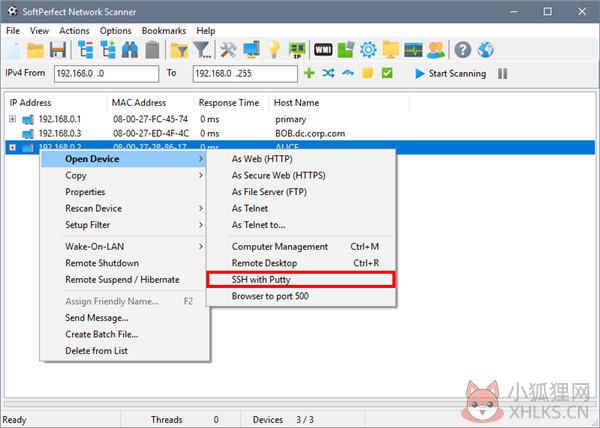Click the IPv4 From address field
The width and height of the screenshot is (600, 428).
(106, 73)
